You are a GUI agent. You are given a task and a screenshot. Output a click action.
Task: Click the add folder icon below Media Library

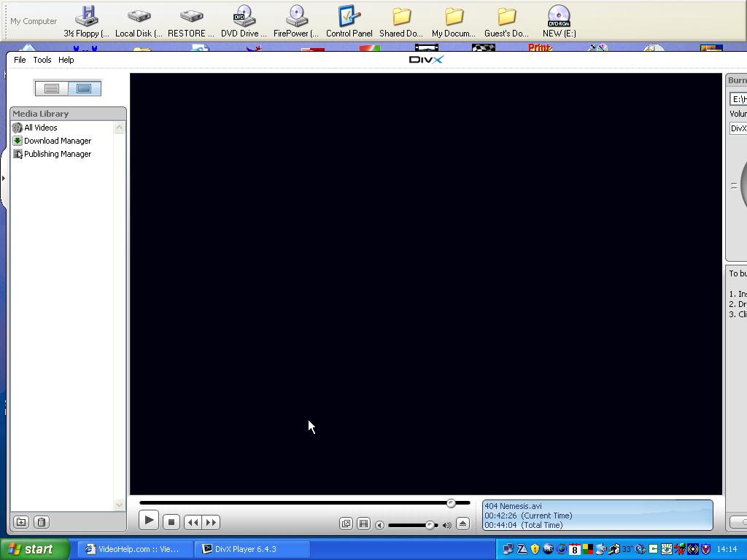pos(21,522)
